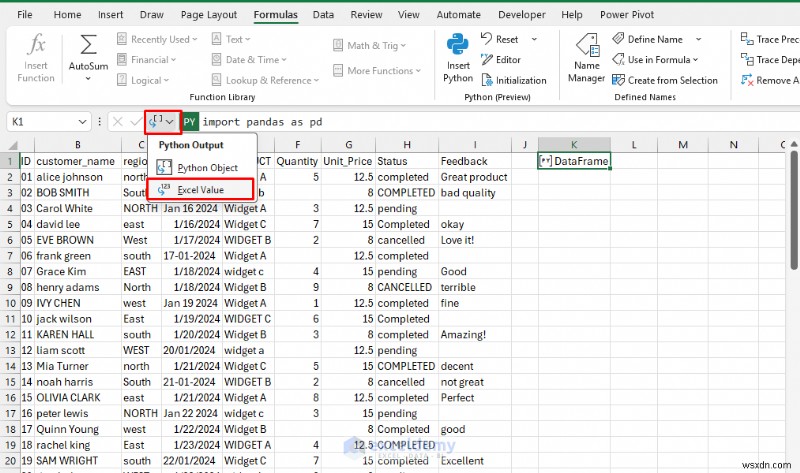The image size is (800, 473).
Task: Expand the Name Box dropdown arrow
Action: (82, 121)
